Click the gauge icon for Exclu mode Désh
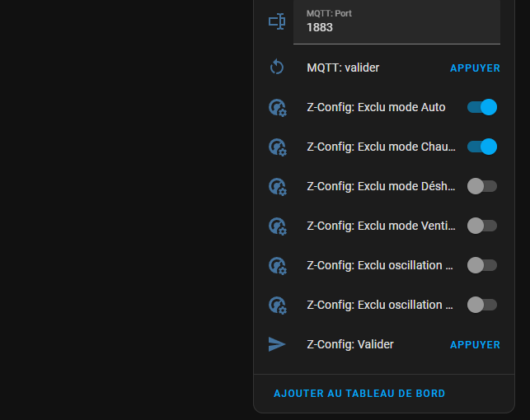This screenshot has height=420, width=530. (x=278, y=187)
